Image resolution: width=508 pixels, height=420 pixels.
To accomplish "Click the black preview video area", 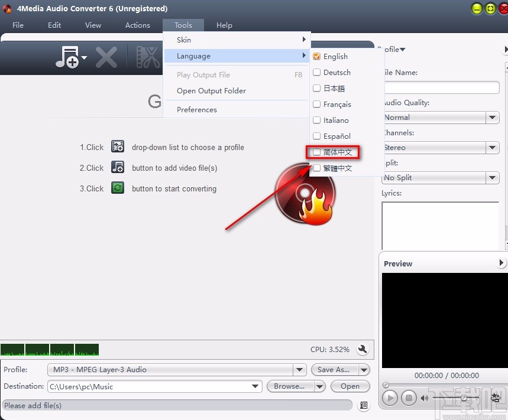I will click(x=445, y=320).
